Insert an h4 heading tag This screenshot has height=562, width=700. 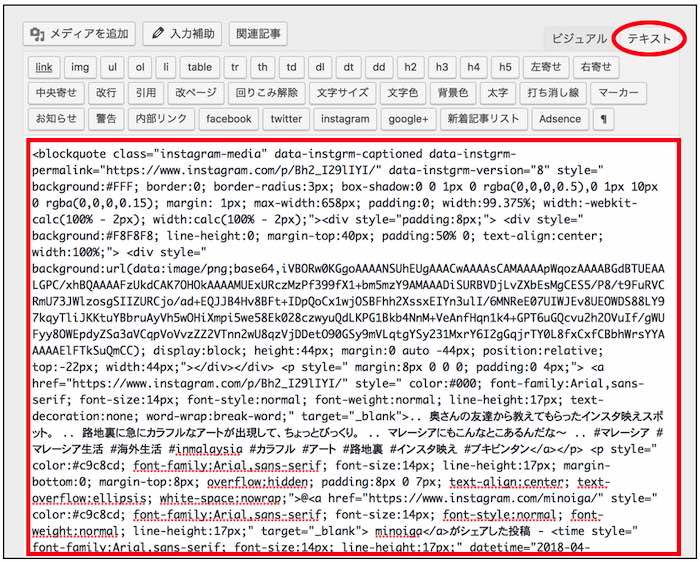[x=474, y=67]
